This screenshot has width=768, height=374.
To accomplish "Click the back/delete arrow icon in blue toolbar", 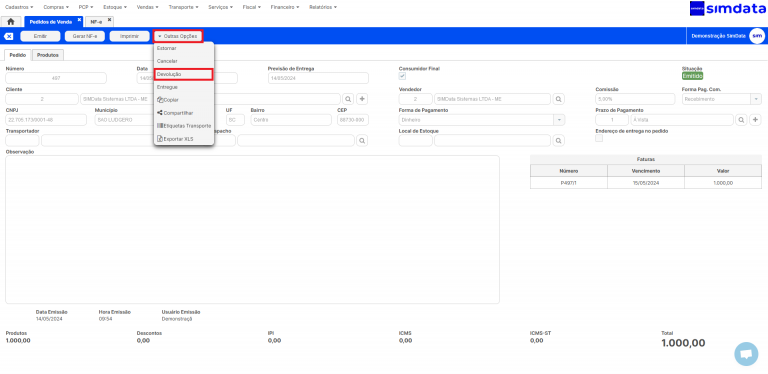I will [9, 36].
